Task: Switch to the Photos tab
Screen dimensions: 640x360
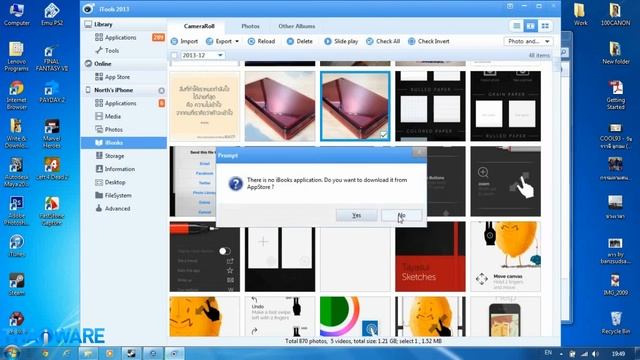Action: (250, 26)
